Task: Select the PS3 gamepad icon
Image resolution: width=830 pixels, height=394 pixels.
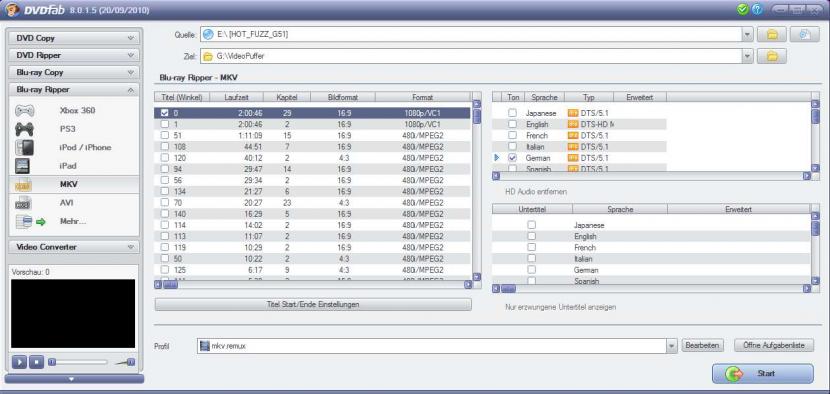Action: tap(24, 129)
